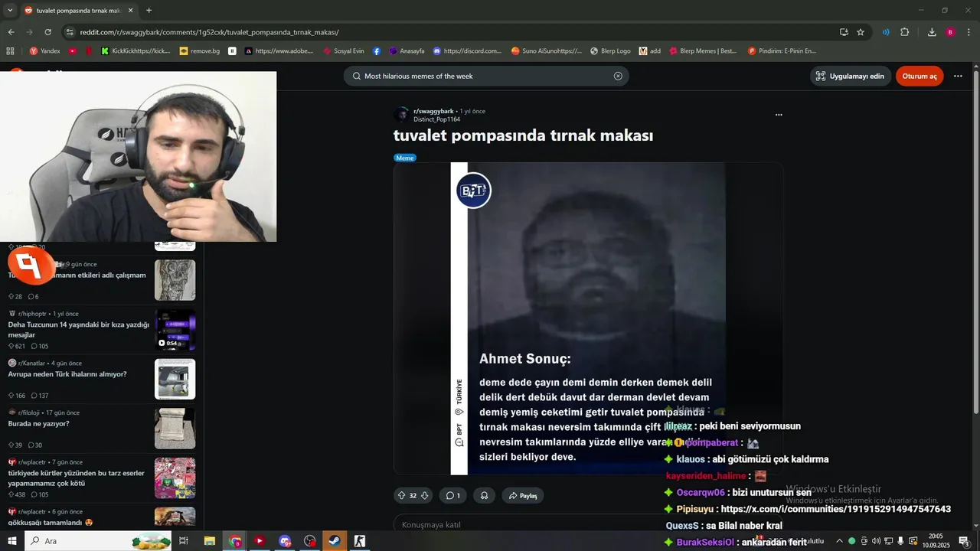This screenshot has width=980, height=551.
Task: Open the Yandex bookmark
Action: [44, 51]
